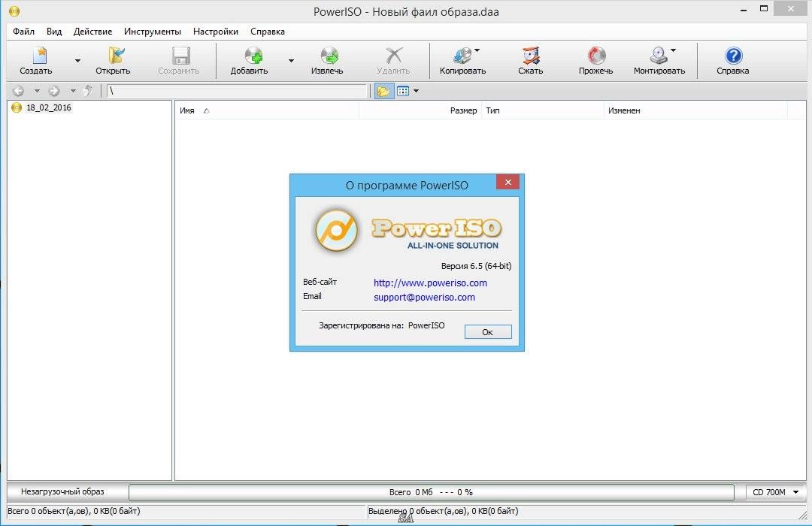Open the Forward history dropdown arrow
This screenshot has width=812, height=526.
click(x=73, y=91)
